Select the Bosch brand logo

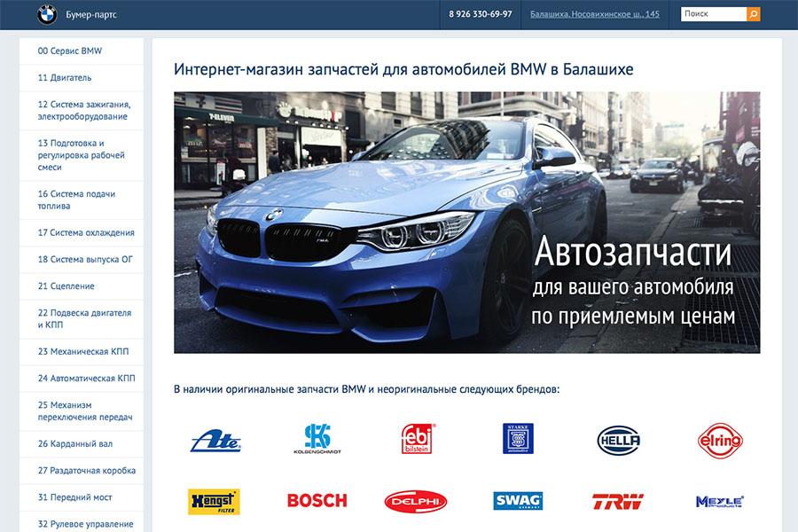point(317,501)
